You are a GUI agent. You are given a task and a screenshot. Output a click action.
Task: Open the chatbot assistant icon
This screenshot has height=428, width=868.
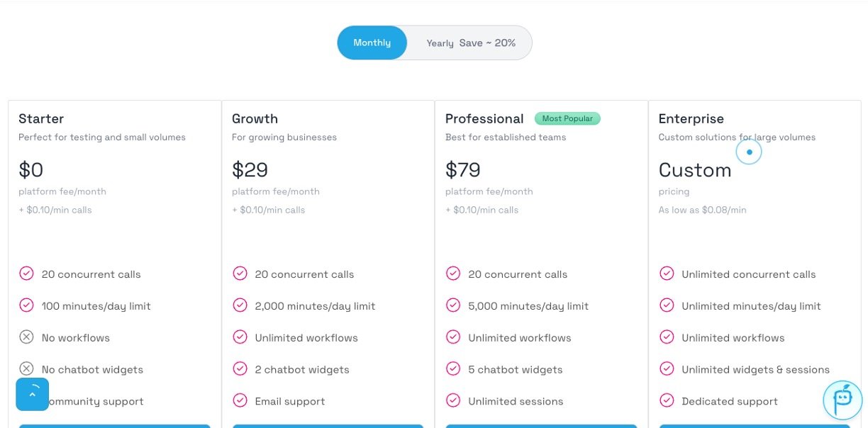click(x=842, y=400)
